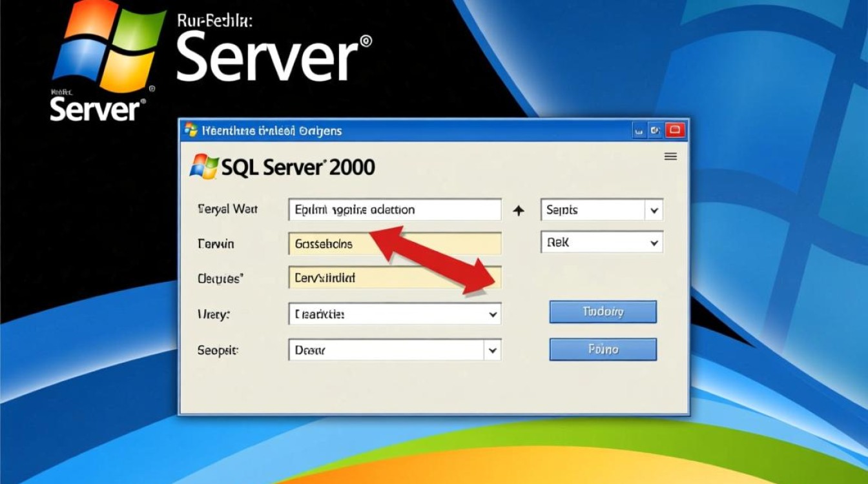Click the application icon in the dialog title bar
The height and width of the screenshot is (484, 868).
(x=190, y=130)
